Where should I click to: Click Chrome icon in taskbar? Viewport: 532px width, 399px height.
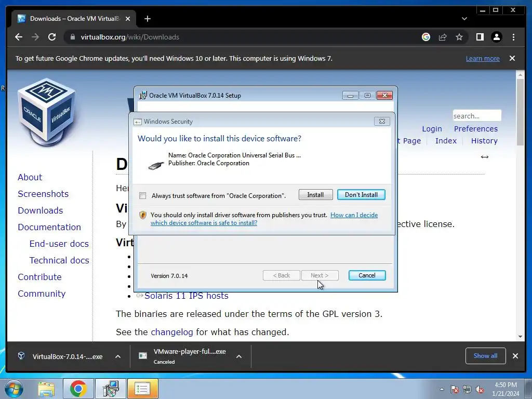[x=78, y=389]
